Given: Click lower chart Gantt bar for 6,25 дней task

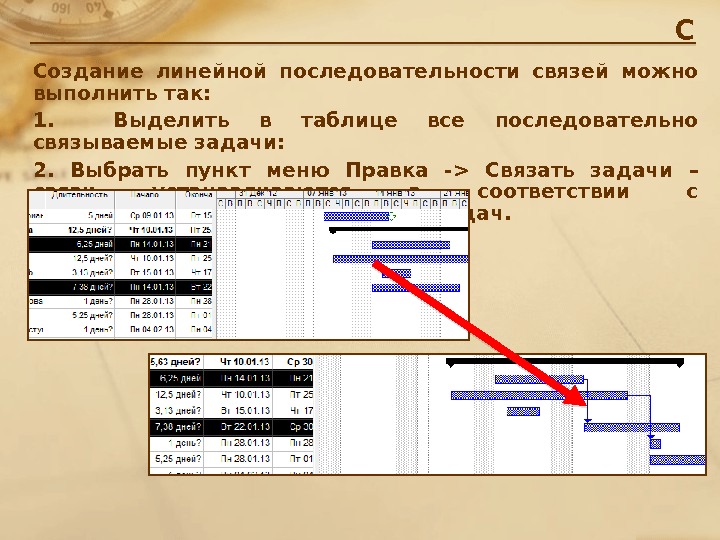Looking at the screenshot, I should pyautogui.click(x=539, y=380).
